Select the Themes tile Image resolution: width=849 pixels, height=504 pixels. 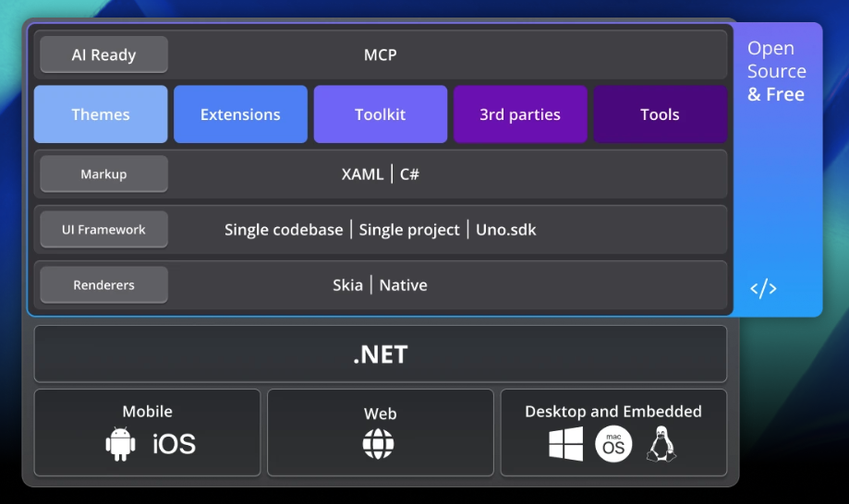tap(101, 114)
